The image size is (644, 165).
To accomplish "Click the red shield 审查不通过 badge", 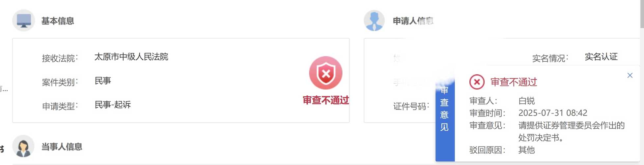I will (x=325, y=73).
